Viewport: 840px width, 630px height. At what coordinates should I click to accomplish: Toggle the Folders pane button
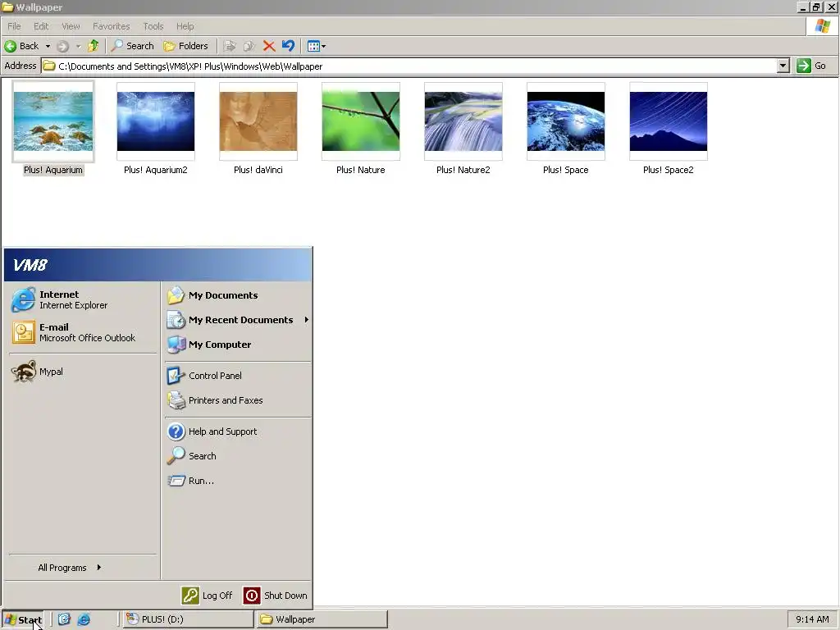click(186, 46)
